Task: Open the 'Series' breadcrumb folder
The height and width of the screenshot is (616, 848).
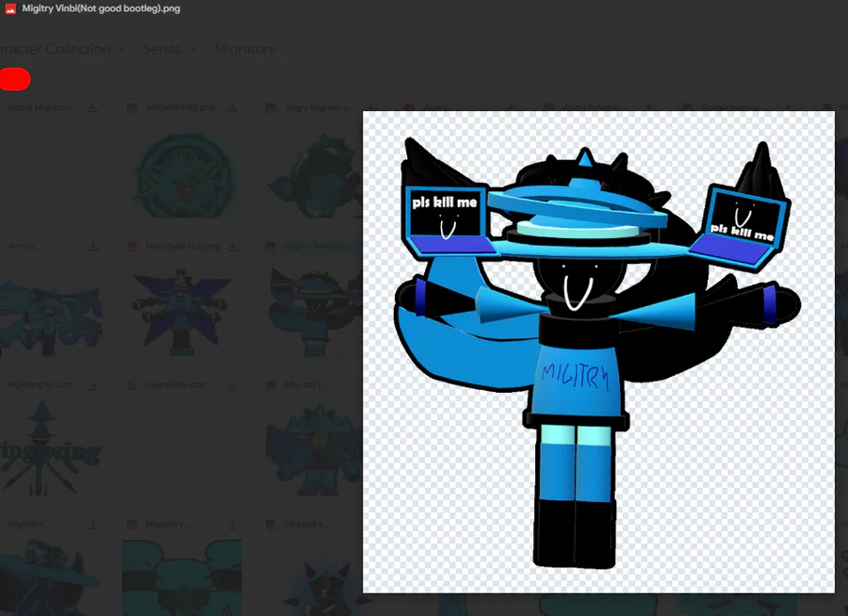Action: [162, 49]
